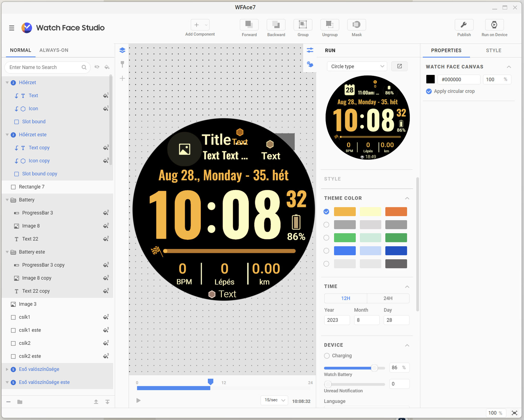
Task: Collapse the Battery folder
Action: pos(7,200)
